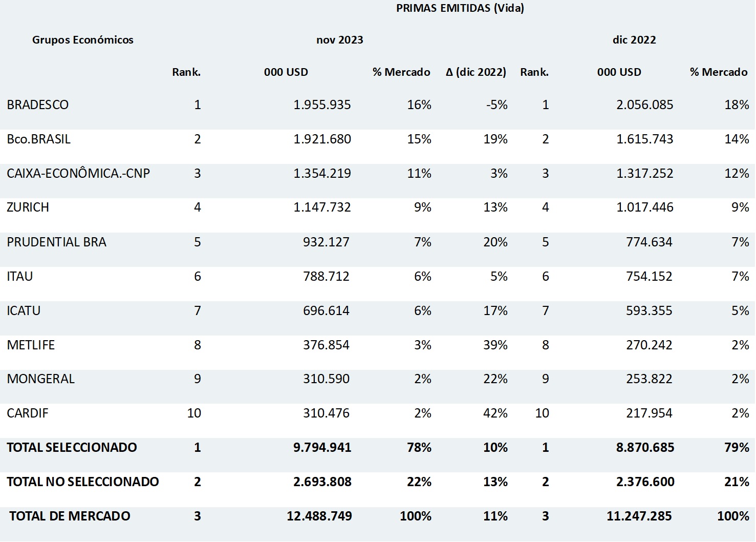This screenshot has height=542, width=756.
Task: Select the TOTAL DE MERCADO row label
Action: tap(70, 516)
